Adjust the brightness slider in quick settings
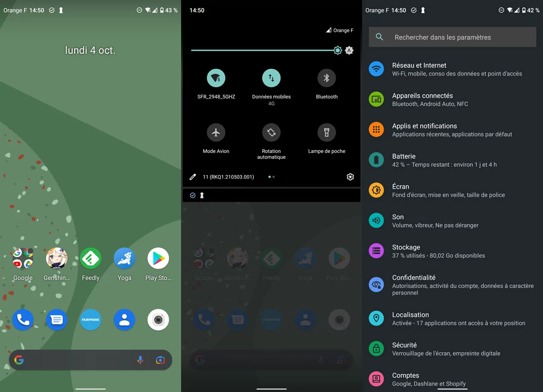 (x=267, y=51)
